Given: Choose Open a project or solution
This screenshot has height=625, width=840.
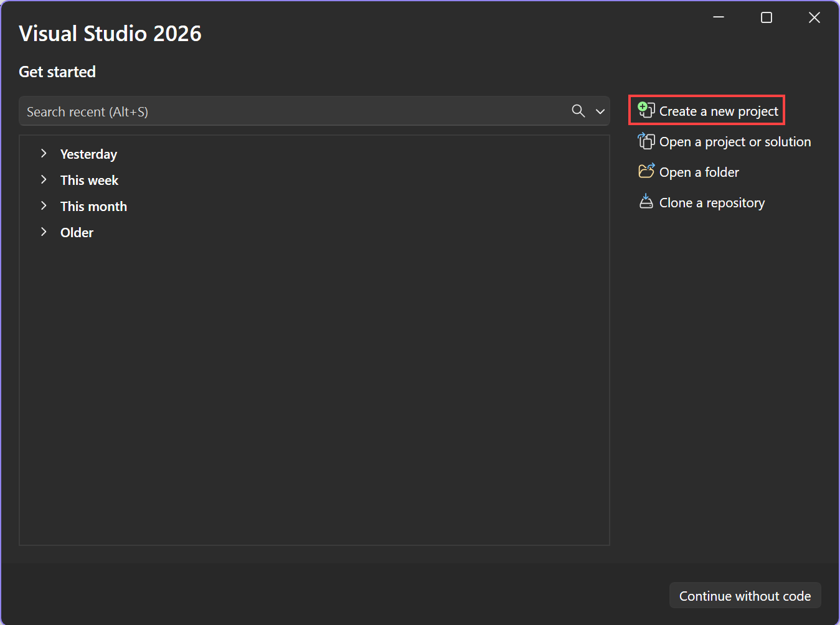Looking at the screenshot, I should (x=735, y=141).
